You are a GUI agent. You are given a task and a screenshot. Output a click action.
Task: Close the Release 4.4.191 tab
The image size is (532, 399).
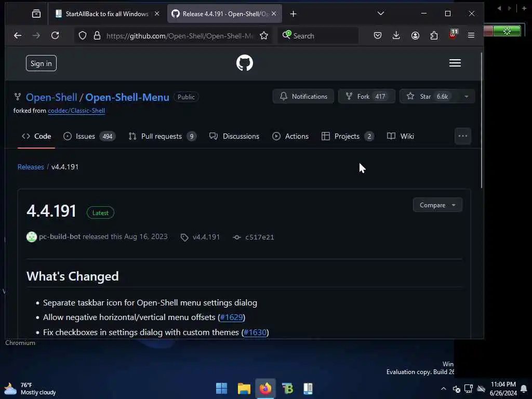point(274,14)
